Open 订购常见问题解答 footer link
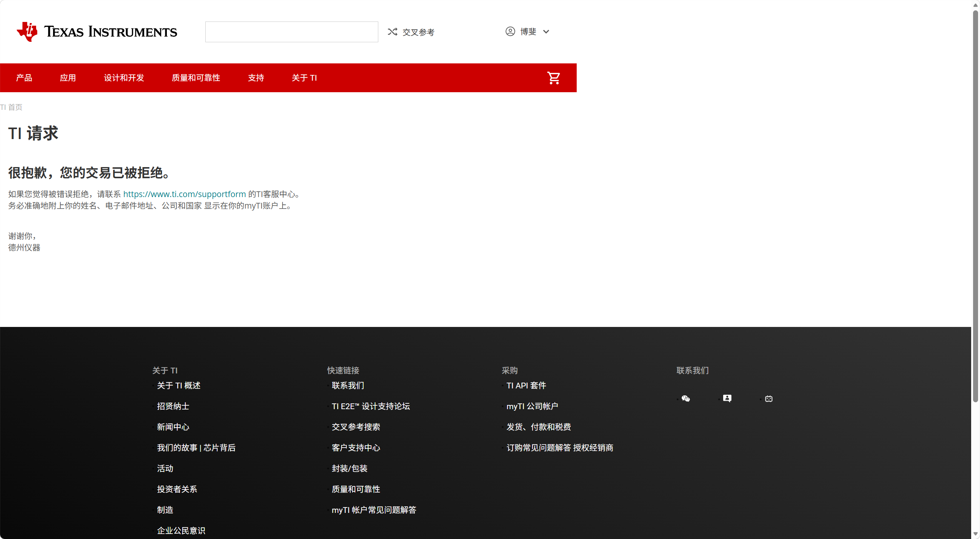The height and width of the screenshot is (539, 980). pyautogui.click(x=539, y=448)
